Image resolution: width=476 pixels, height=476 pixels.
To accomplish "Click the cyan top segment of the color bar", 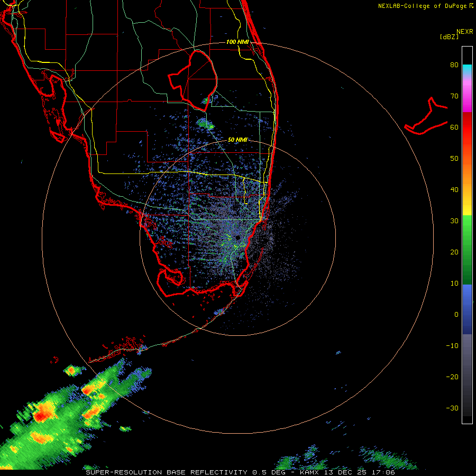I will tap(467, 69).
